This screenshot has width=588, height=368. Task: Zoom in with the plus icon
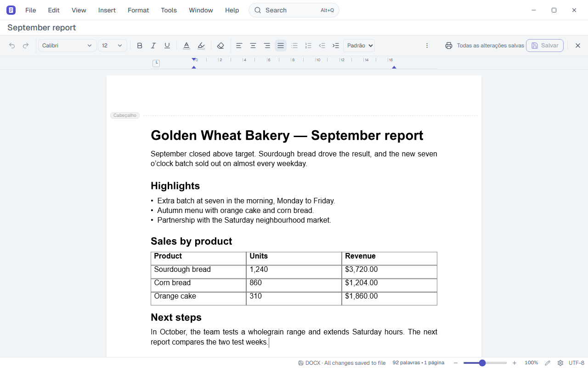tap(514, 363)
